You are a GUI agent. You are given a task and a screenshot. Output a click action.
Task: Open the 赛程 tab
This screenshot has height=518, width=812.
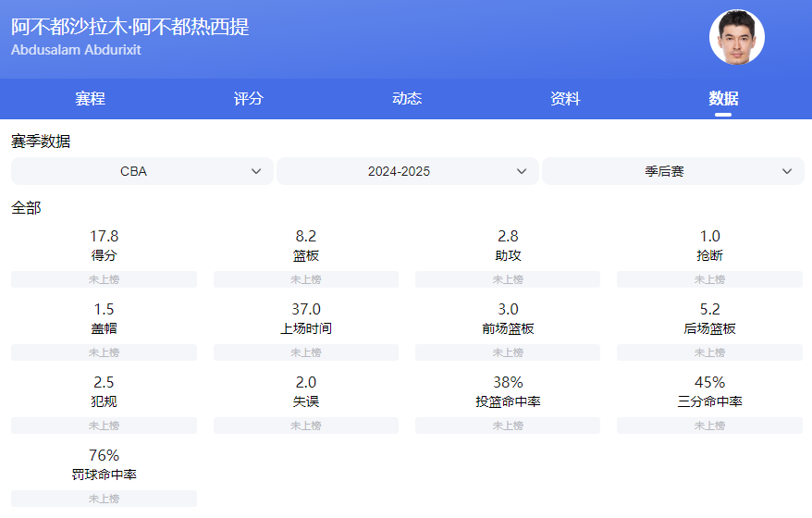[90, 98]
